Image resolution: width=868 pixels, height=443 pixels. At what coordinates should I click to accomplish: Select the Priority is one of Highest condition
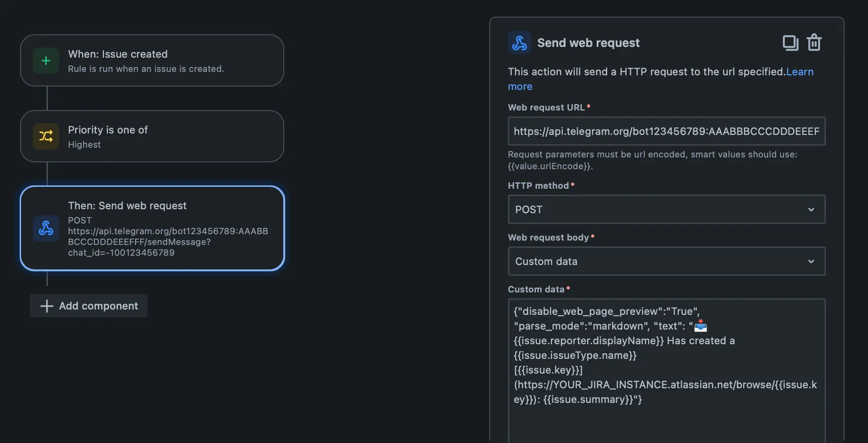pos(152,136)
